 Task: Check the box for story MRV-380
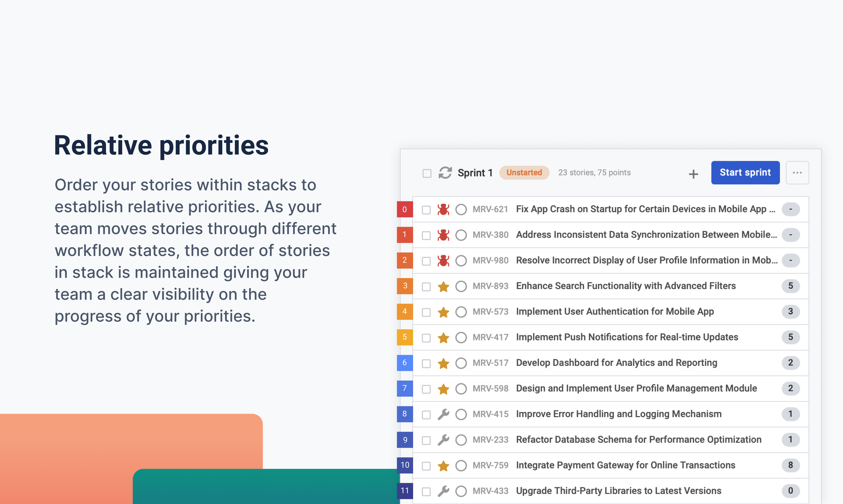426,235
